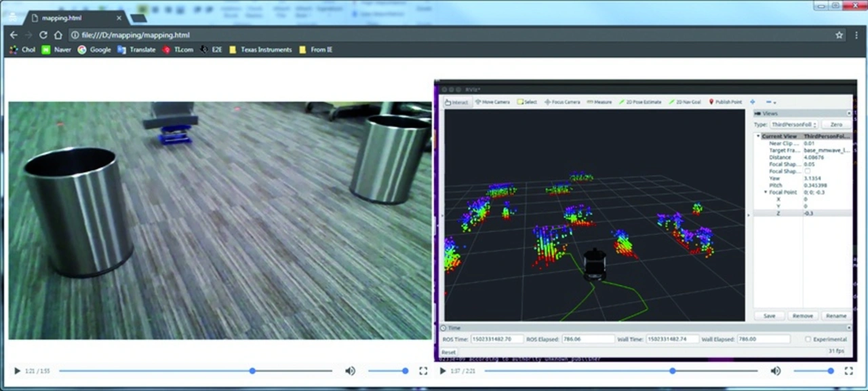Activate the Measure tool in RViz

click(x=599, y=102)
